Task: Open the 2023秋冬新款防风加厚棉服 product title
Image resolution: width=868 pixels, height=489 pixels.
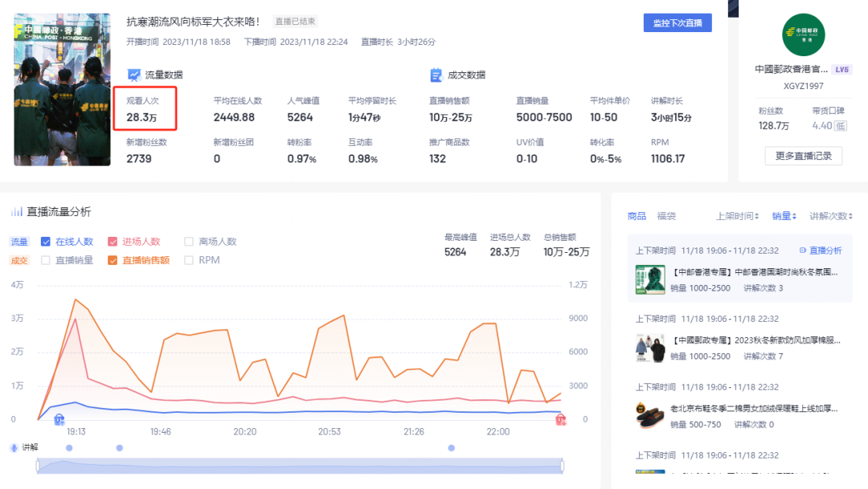Action: [756, 340]
